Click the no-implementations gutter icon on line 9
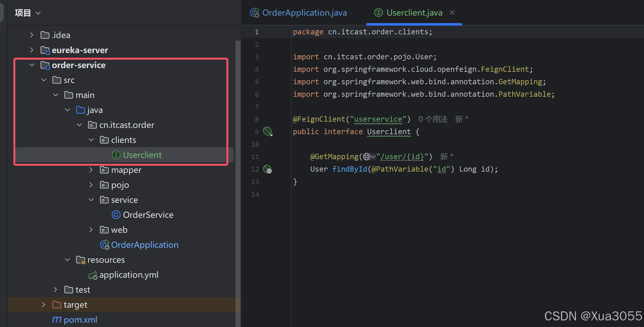Viewport: 644px width, 327px height. click(268, 131)
